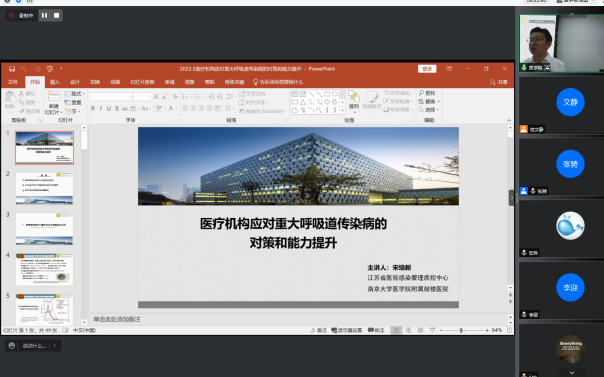This screenshot has height=377, width=604.
Task: Switch to slide sorter view in the status bar
Action: coord(408,330)
